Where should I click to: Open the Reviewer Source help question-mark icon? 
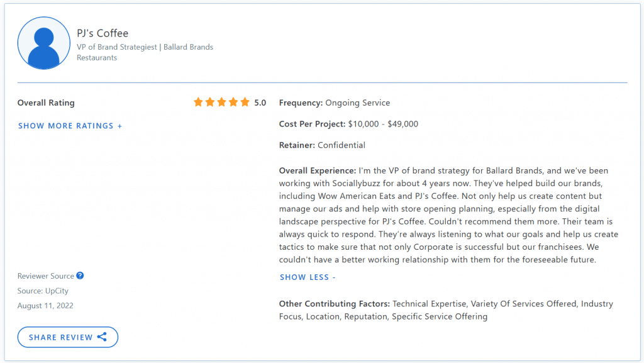click(x=80, y=276)
